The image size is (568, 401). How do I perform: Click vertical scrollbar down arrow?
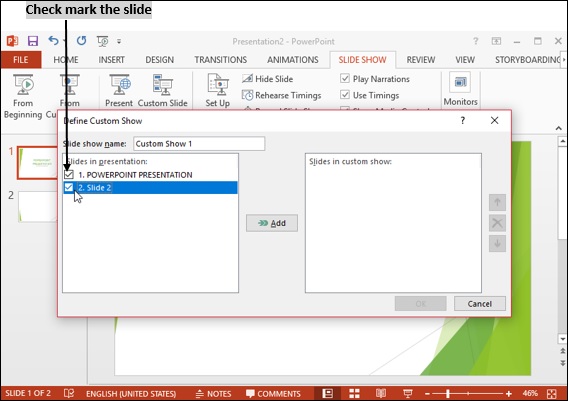click(562, 339)
